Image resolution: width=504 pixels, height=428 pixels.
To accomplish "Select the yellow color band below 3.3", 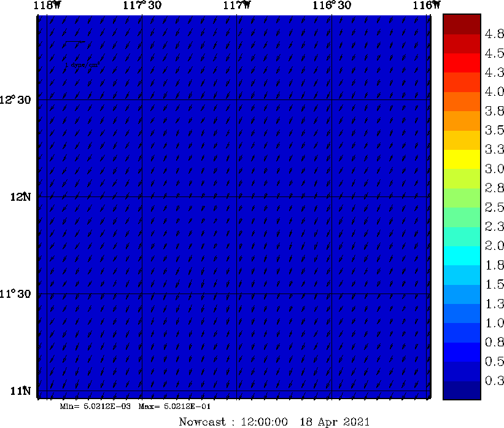I will pyautogui.click(x=459, y=159).
